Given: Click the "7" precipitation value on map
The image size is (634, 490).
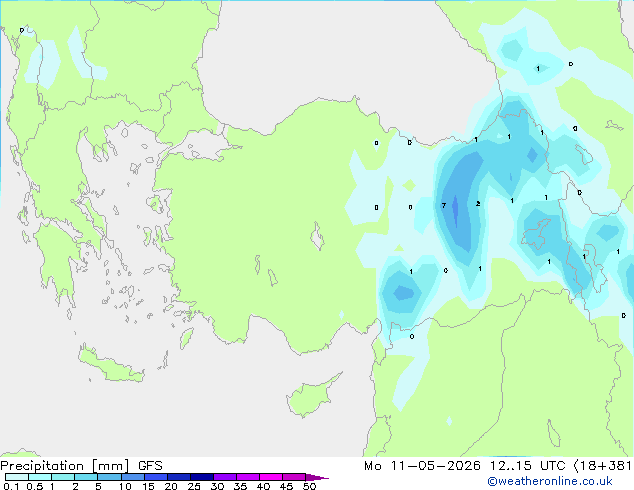Looking at the screenshot, I should click(x=444, y=205).
